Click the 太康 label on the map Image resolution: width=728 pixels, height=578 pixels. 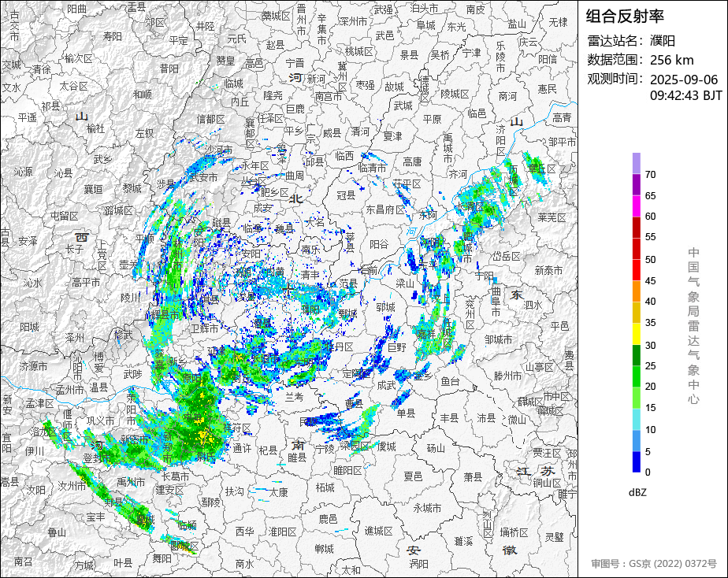[x=279, y=493]
